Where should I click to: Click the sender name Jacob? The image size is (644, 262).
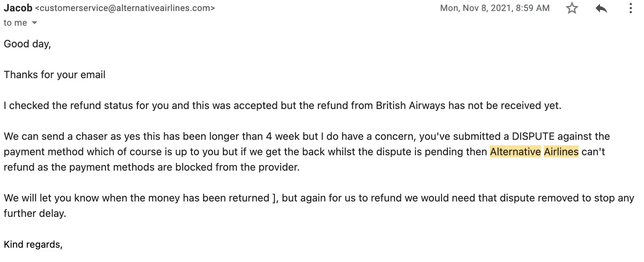click(x=18, y=8)
